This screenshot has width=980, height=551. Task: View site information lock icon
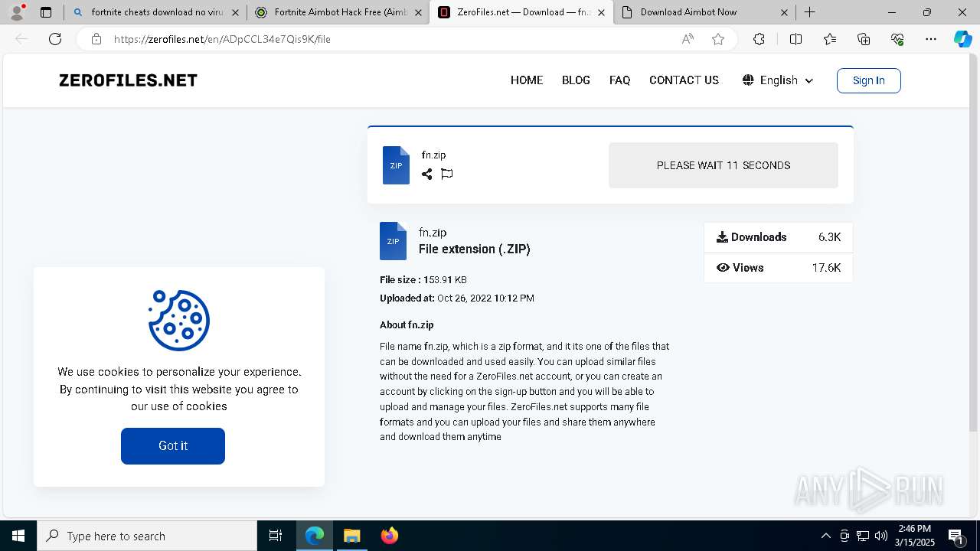coord(96,39)
